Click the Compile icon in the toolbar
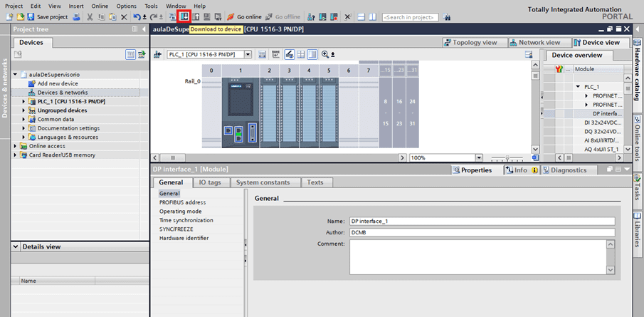The image size is (644, 317). click(172, 17)
